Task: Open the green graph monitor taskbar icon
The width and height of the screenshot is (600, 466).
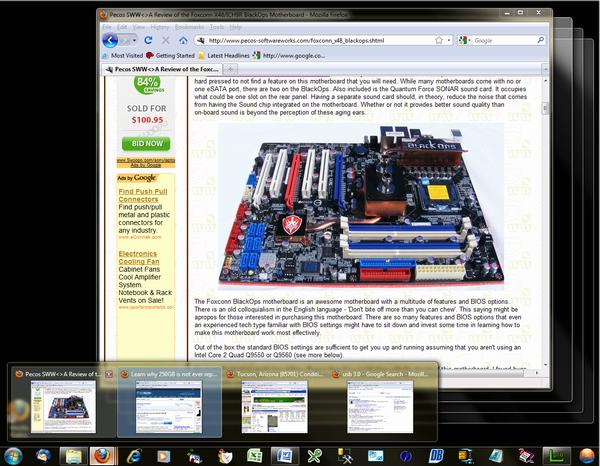Action: (556, 456)
